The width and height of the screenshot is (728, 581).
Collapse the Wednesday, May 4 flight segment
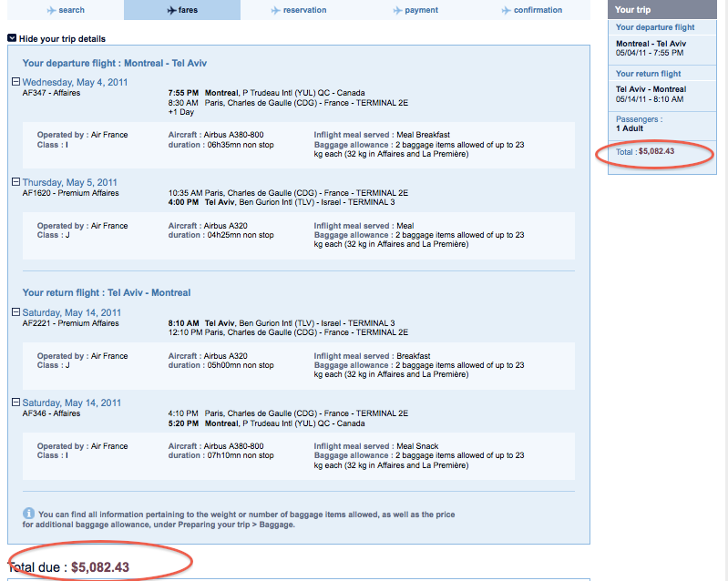point(16,82)
